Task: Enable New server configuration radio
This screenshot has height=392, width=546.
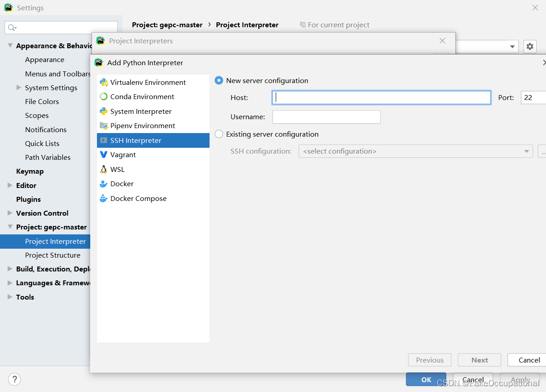Action: click(x=219, y=80)
